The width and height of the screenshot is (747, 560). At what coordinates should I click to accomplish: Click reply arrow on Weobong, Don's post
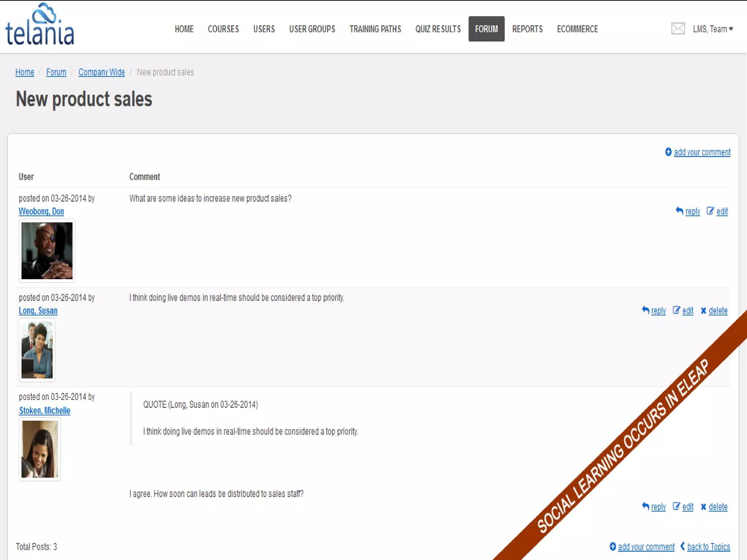click(x=679, y=211)
